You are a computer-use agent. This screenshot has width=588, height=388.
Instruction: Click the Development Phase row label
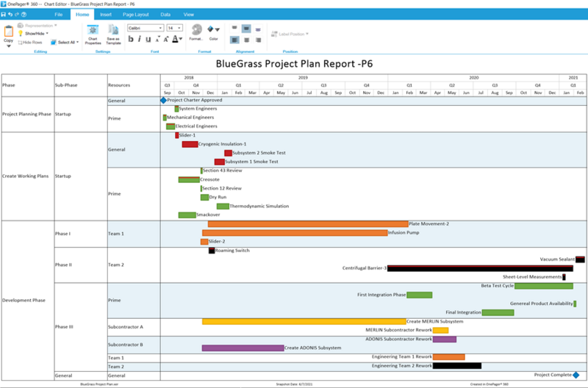point(24,301)
